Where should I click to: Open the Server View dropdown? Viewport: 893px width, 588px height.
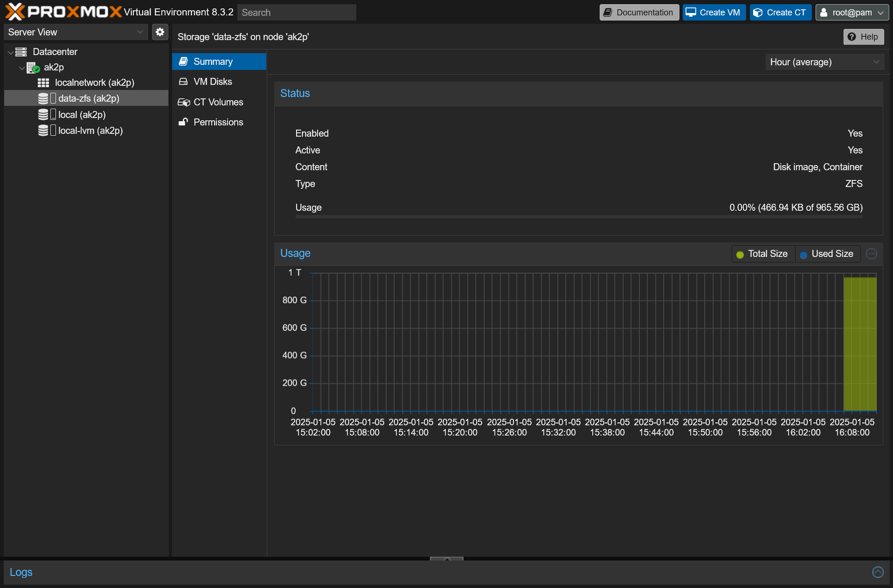click(x=76, y=32)
